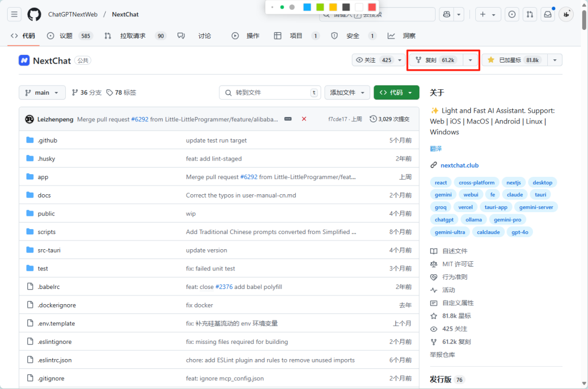Open Copilot dropdown arrow in header

(x=458, y=14)
